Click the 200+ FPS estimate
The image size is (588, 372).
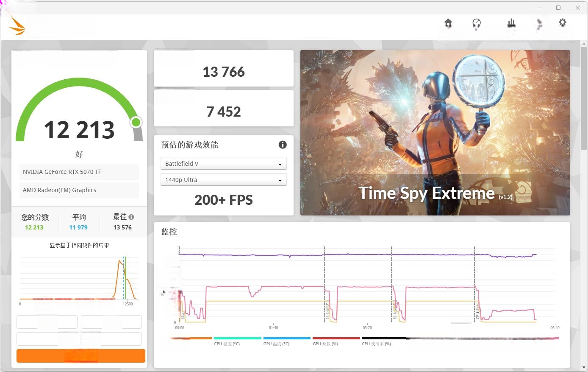click(x=224, y=200)
